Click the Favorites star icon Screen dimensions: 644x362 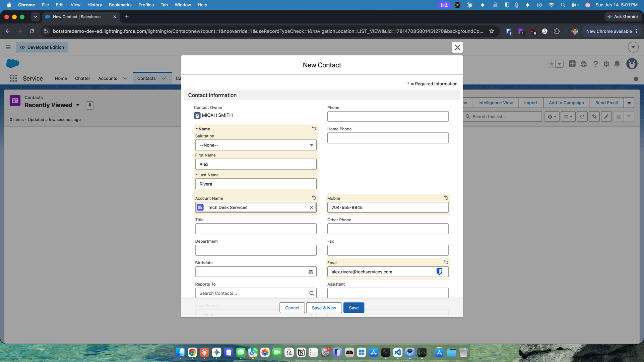(551, 64)
